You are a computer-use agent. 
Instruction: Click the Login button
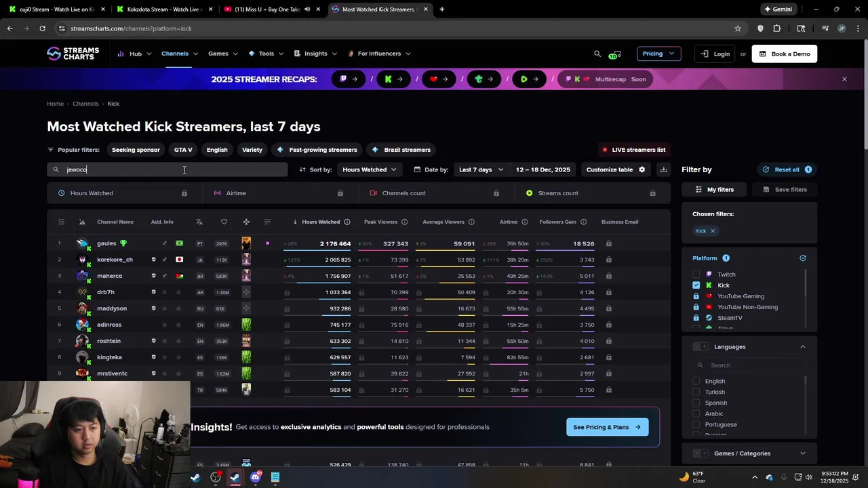pyautogui.click(x=715, y=54)
